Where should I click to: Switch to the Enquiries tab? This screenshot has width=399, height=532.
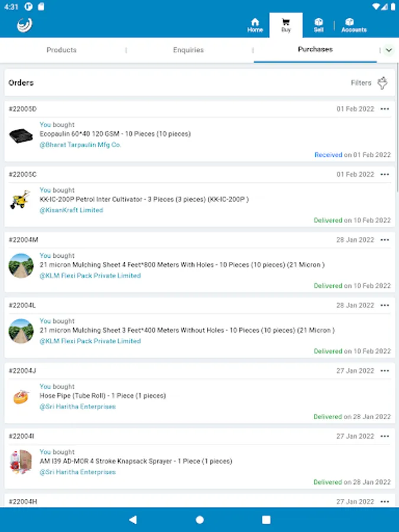pos(189,50)
